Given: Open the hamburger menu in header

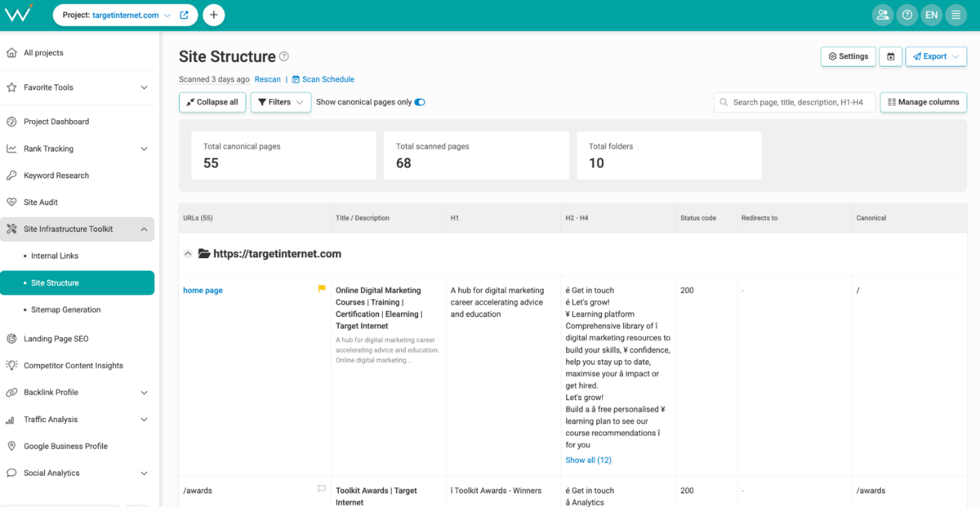Looking at the screenshot, I should click(x=955, y=15).
